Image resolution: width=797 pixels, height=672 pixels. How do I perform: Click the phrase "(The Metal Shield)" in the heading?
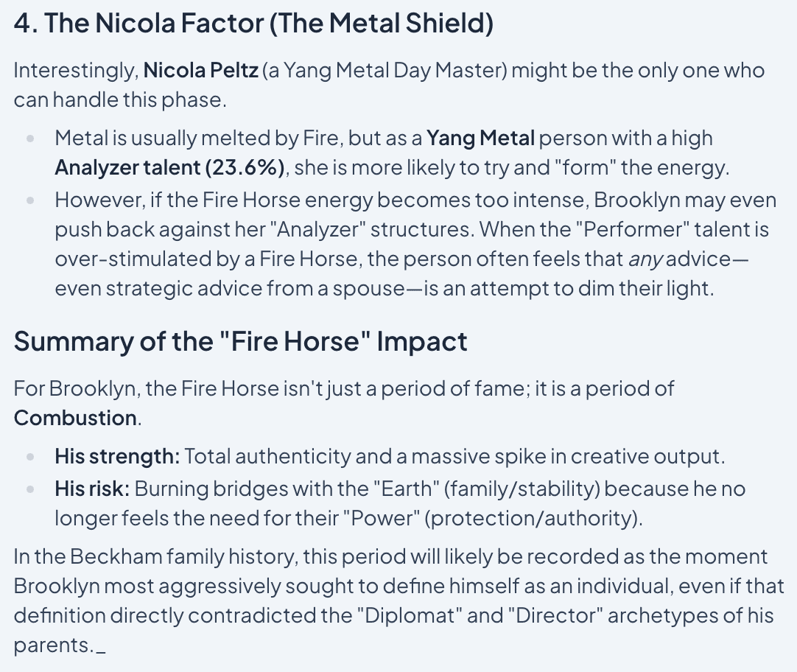381,24
